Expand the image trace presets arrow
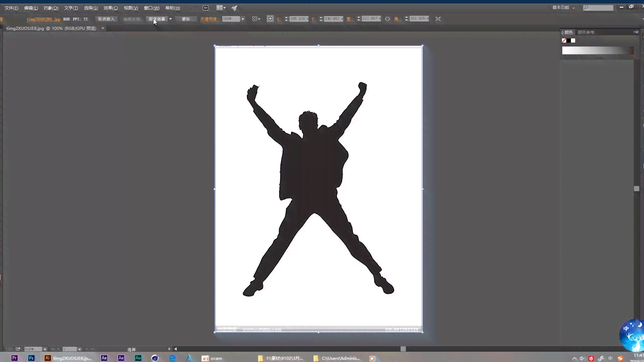Screen dimensions: 644x362 pyautogui.click(x=170, y=19)
